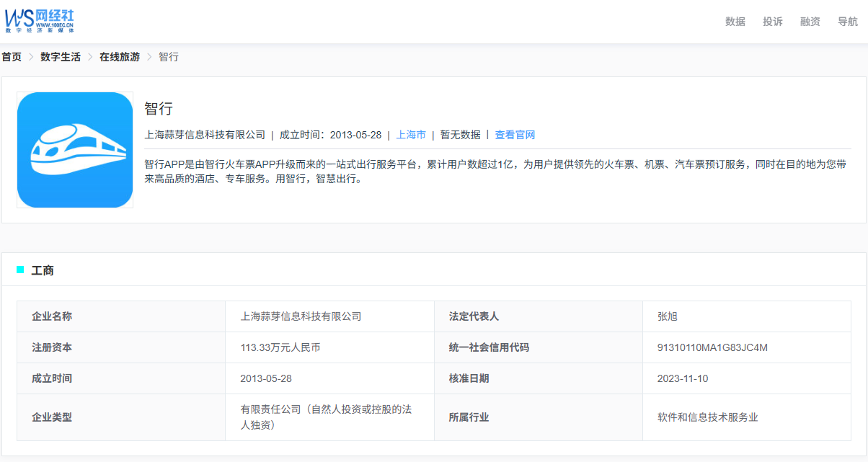
Task: Select 有限责任公司 company type value
Action: tap(326, 417)
